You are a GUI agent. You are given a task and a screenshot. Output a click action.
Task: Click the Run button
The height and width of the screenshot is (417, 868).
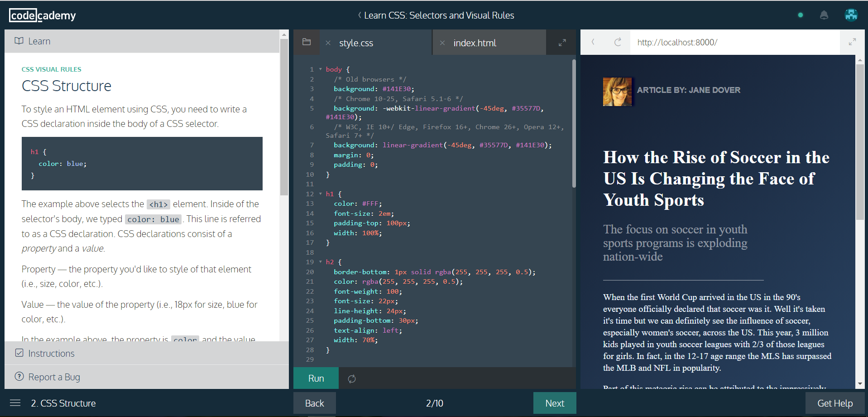316,378
